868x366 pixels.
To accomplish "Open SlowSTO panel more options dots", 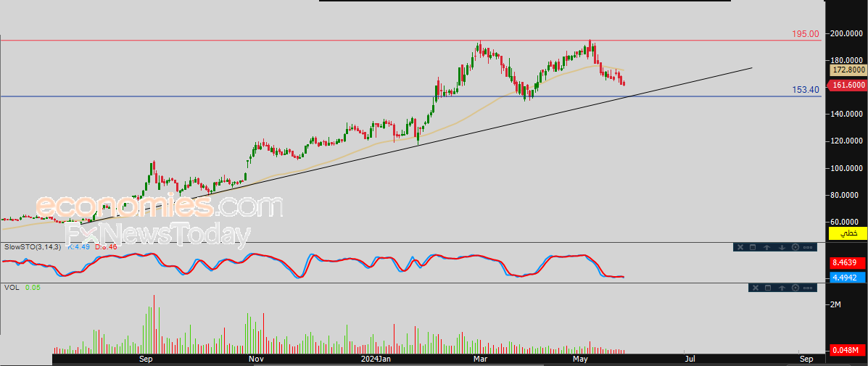I will coord(808,247).
